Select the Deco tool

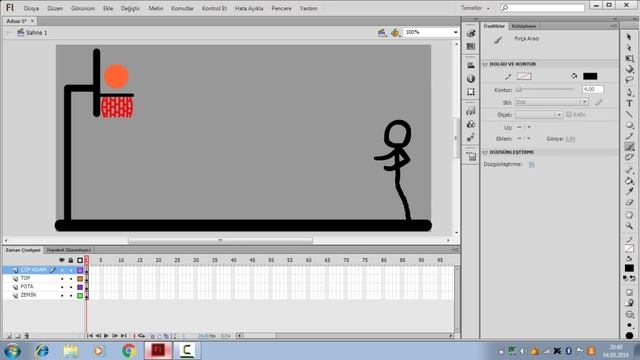[x=629, y=157]
